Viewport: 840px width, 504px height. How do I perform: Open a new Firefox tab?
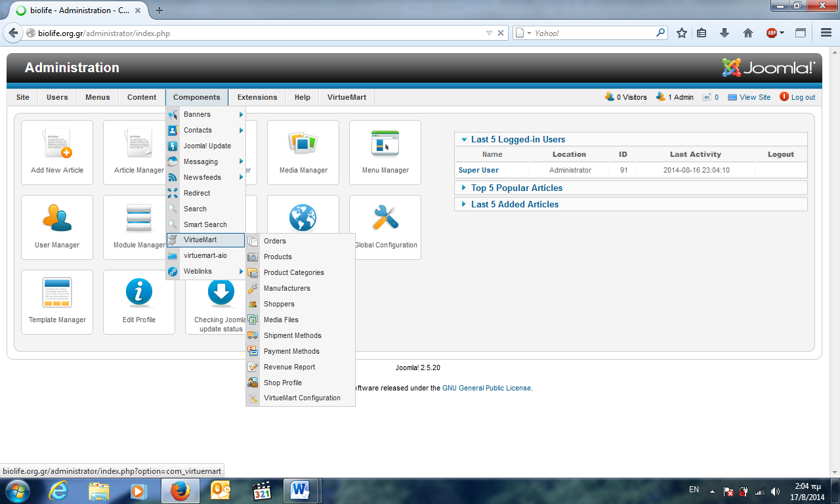tap(159, 10)
